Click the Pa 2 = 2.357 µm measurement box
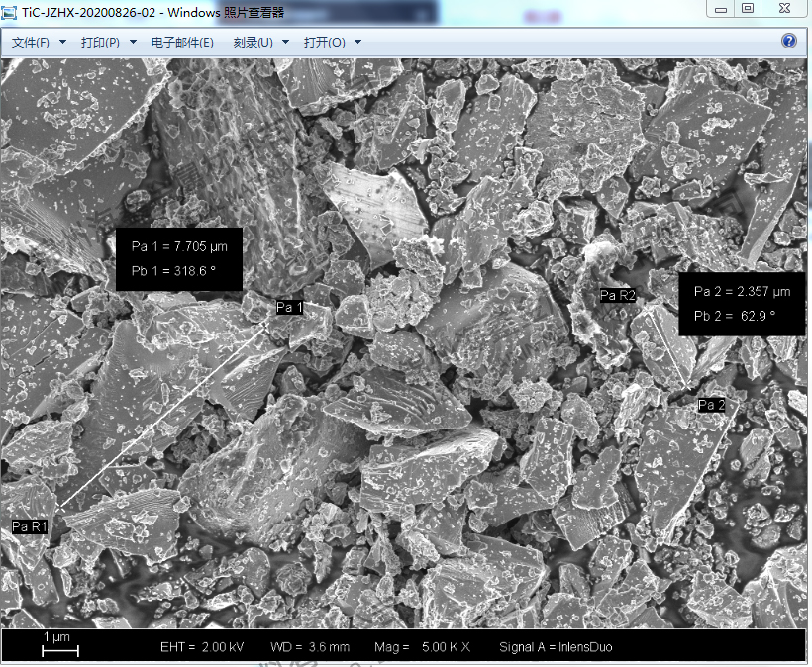 (742, 304)
